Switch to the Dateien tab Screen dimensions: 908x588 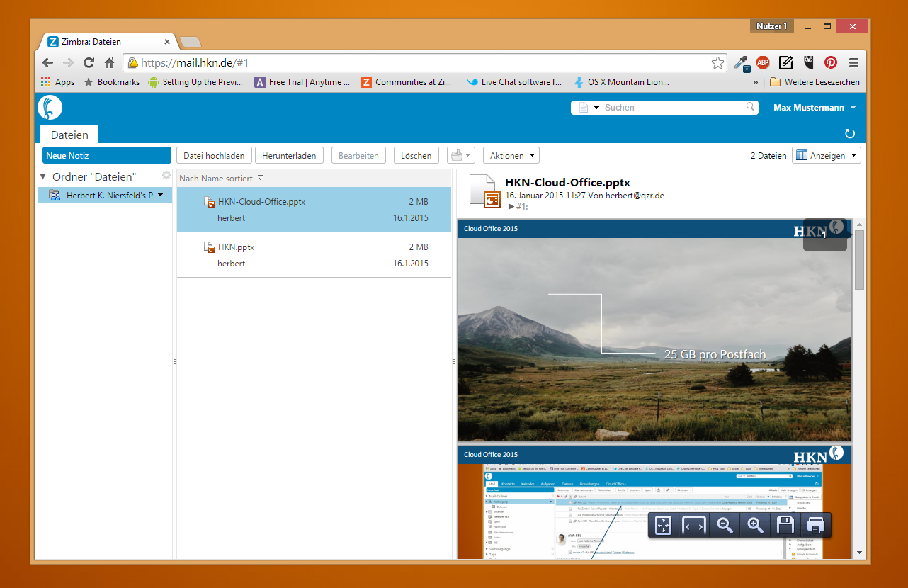(x=69, y=135)
